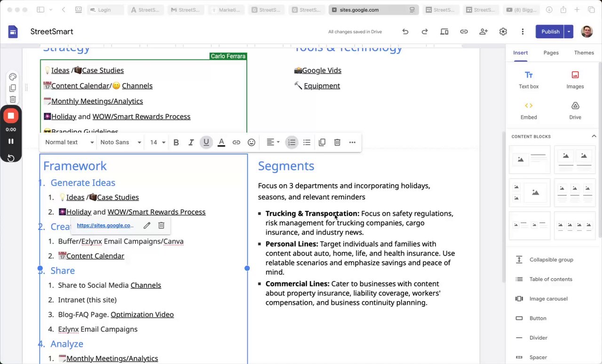The width and height of the screenshot is (602, 364).
Task: Open section background palette icon
Action: [13, 77]
